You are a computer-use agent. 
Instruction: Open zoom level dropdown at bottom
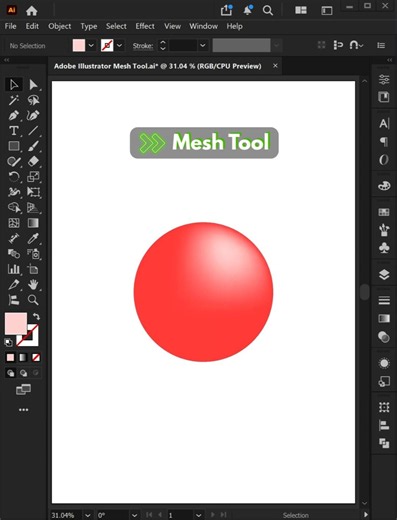[87, 515]
